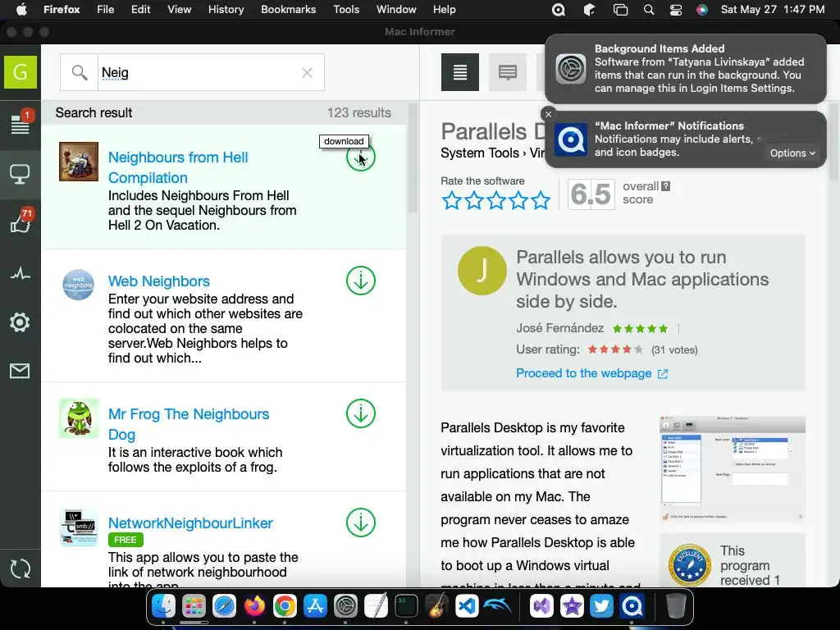Click the Mac Informer menu bar status icon
840x630 pixels.
[559, 10]
